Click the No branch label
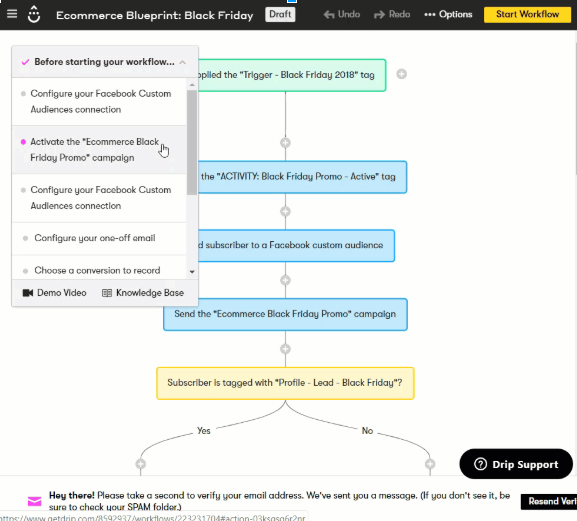 [367, 430]
